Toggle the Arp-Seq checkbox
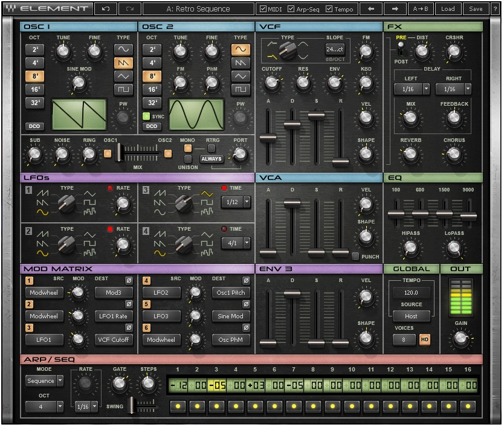The image size is (504, 427). (291, 8)
